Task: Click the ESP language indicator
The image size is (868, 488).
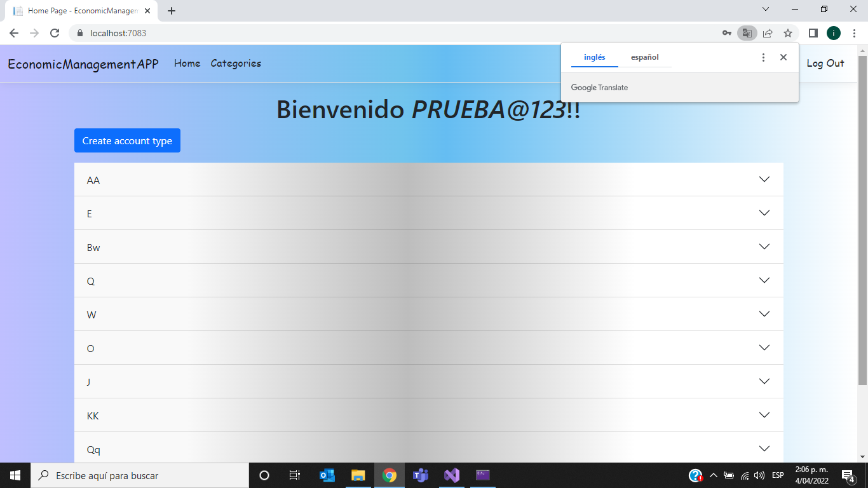Action: 778,475
